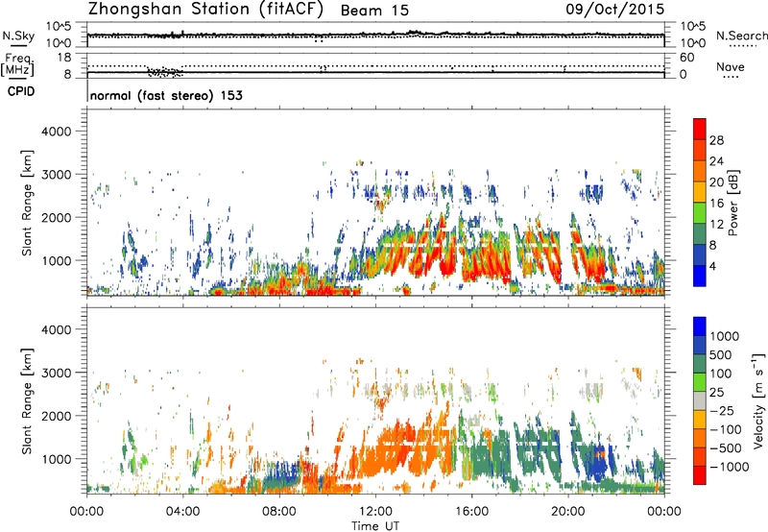Viewport: 768px width, 532px height.
Task: Pick the blue top segment of velocity colorbar
Action: click(x=700, y=326)
